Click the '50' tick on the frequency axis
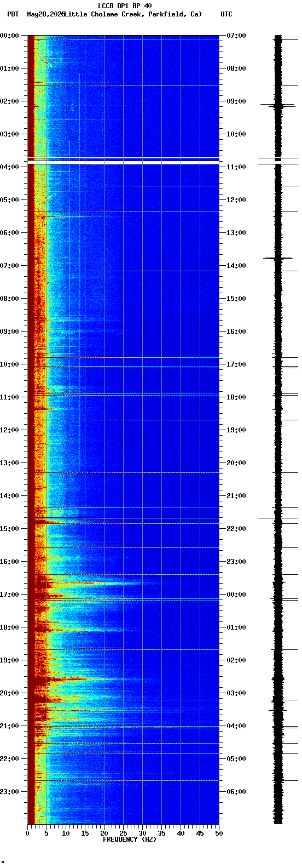 [219, 833]
